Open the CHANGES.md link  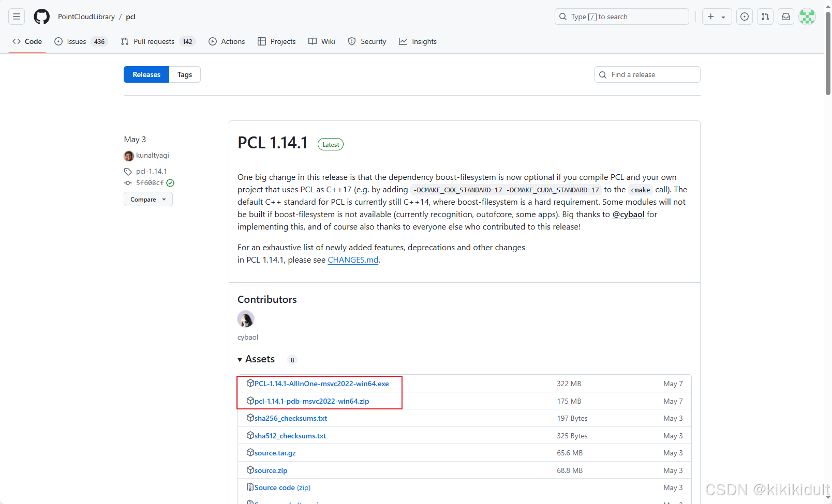click(x=353, y=259)
